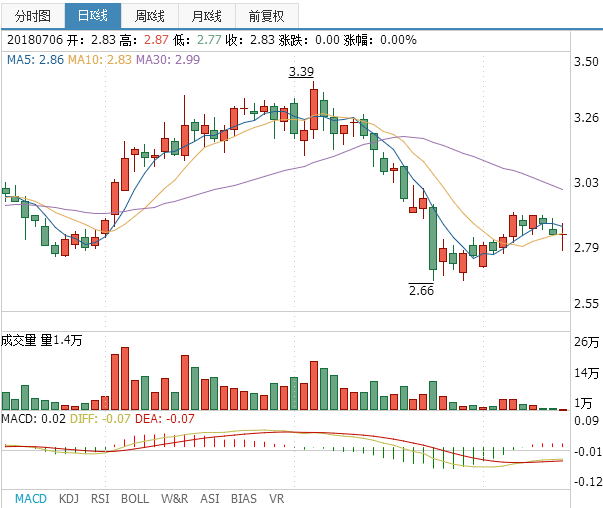The width and height of the screenshot is (603, 508).
Task: Click the 14万 volume axis label
Action: coord(586,373)
